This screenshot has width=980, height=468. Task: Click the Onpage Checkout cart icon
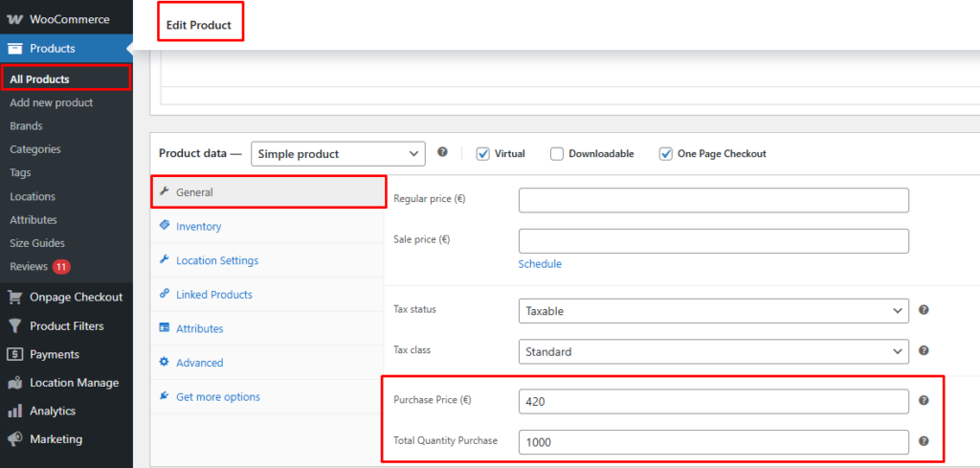14,297
